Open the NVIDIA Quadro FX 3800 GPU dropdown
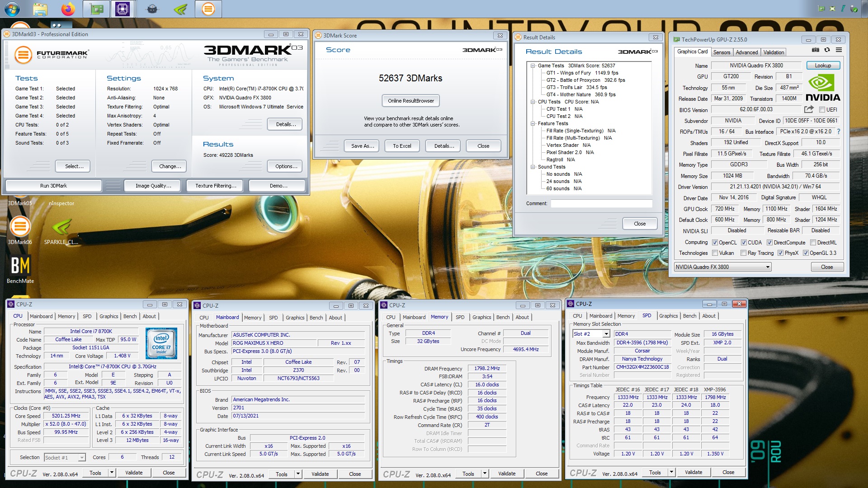Image resolution: width=868 pixels, height=488 pixels. point(722,267)
